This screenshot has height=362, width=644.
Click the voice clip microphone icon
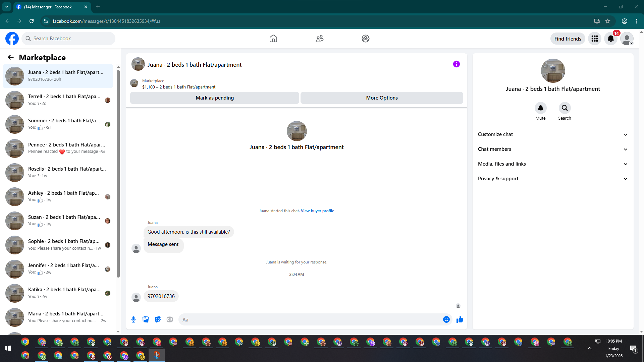133,319
